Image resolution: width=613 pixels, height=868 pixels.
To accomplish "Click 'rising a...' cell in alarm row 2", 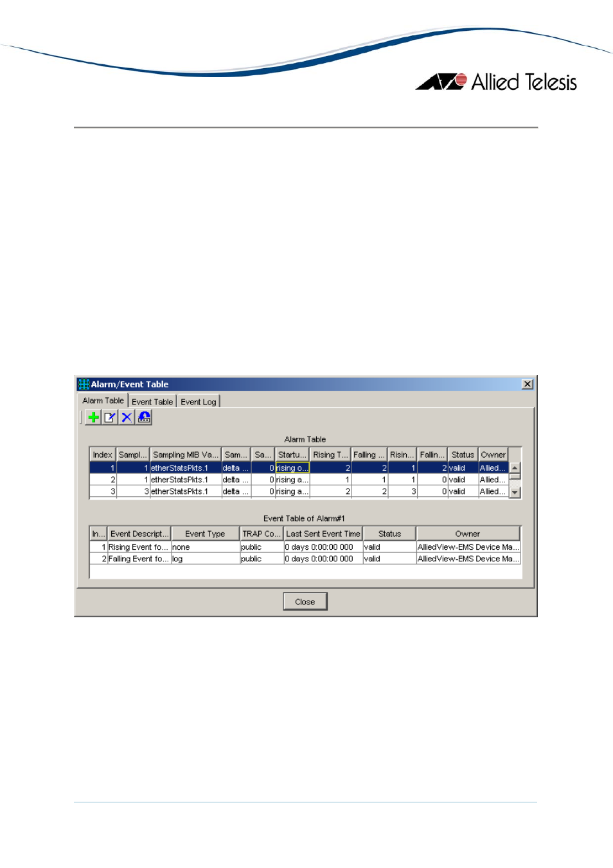I will pyautogui.click(x=292, y=480).
